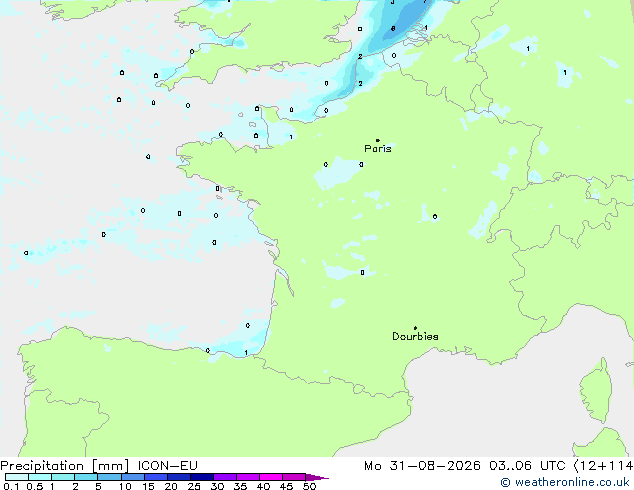
Task: Click the '0.1' legend scale label
Action: (11, 486)
